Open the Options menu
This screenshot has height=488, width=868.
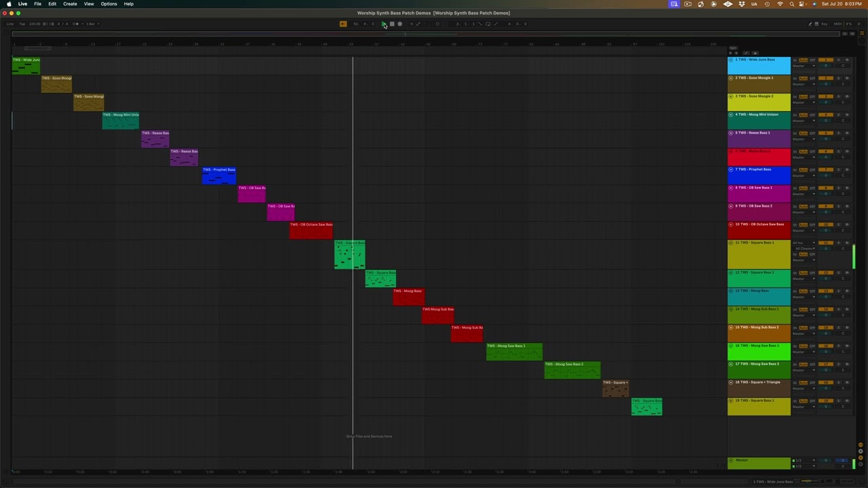[108, 4]
